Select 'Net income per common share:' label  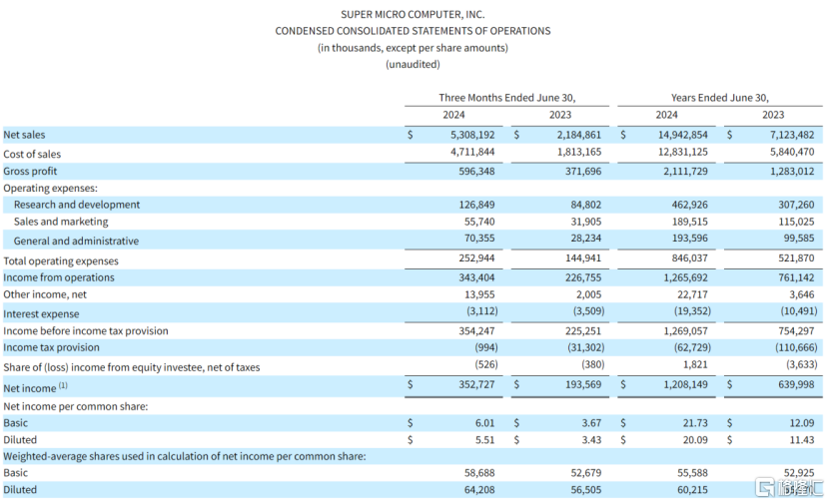pyautogui.click(x=76, y=406)
